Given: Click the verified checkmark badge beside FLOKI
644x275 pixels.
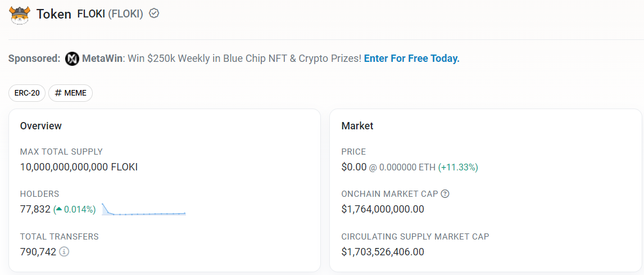Looking at the screenshot, I should click(x=154, y=13).
